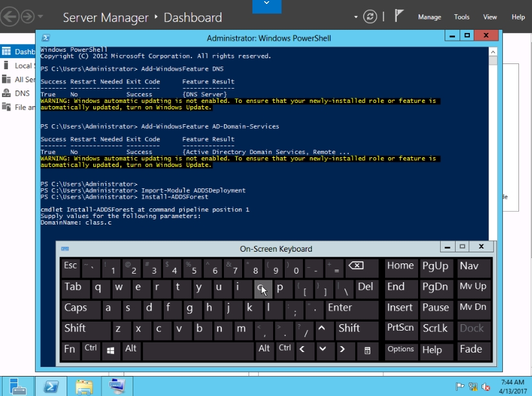Click the Server Manager refresh icon
Screen dimensions: 532x396
(370, 17)
